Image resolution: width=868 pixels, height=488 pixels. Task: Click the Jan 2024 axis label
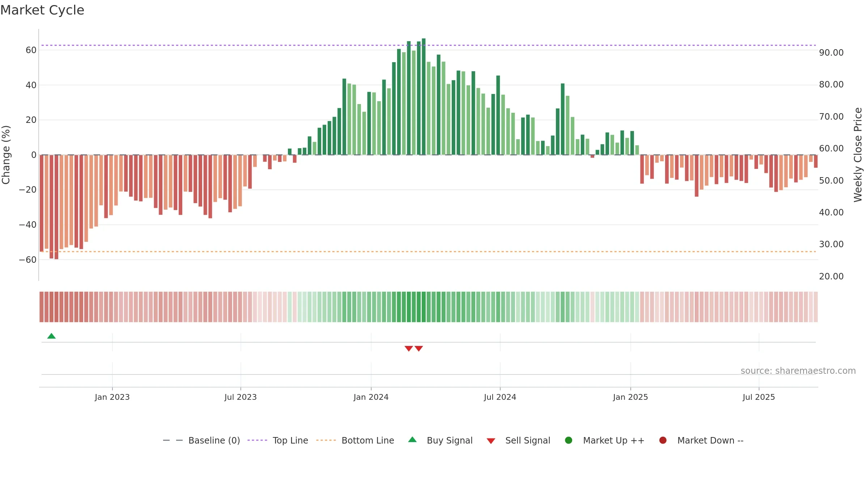[371, 397]
